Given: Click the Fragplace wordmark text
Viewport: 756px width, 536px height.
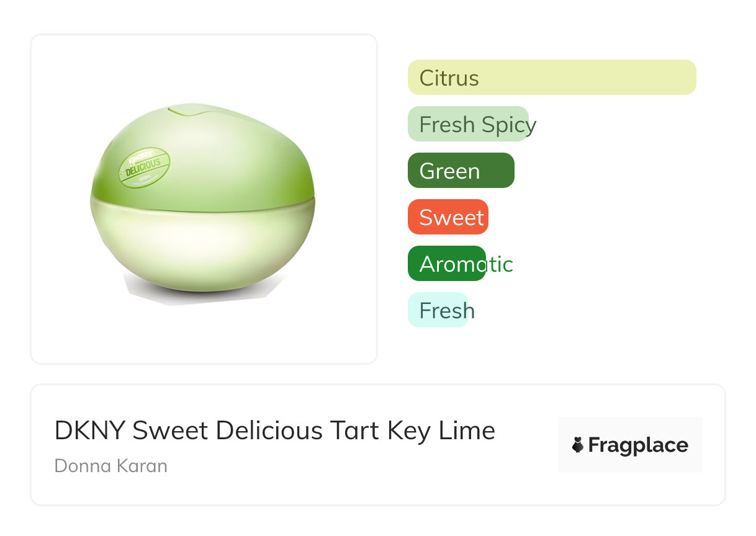Looking at the screenshot, I should [x=638, y=445].
